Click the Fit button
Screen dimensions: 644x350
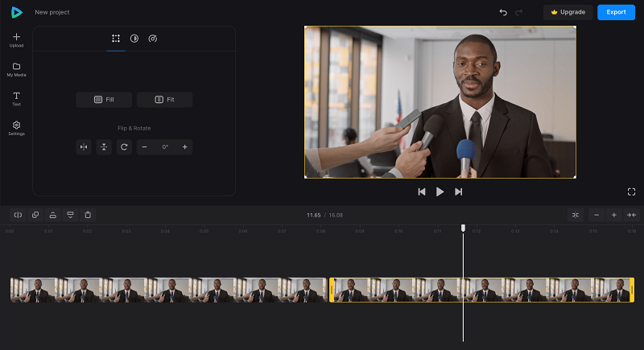coord(165,100)
